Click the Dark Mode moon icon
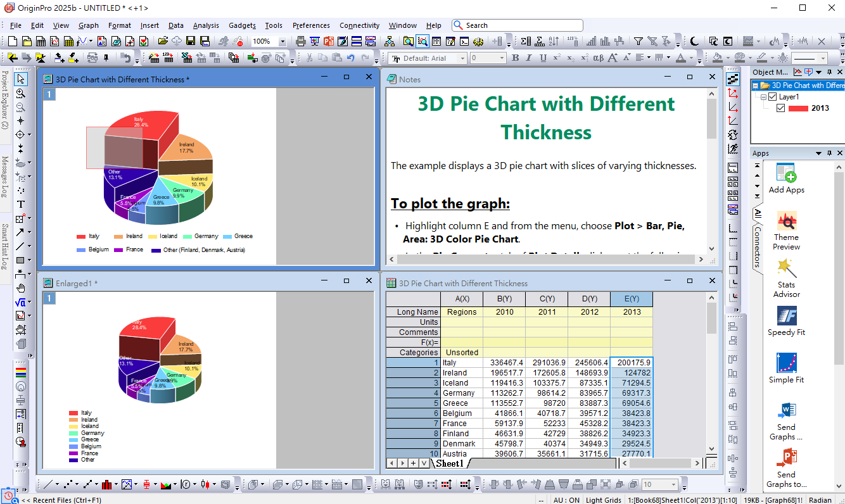845x504 pixels. click(x=695, y=42)
